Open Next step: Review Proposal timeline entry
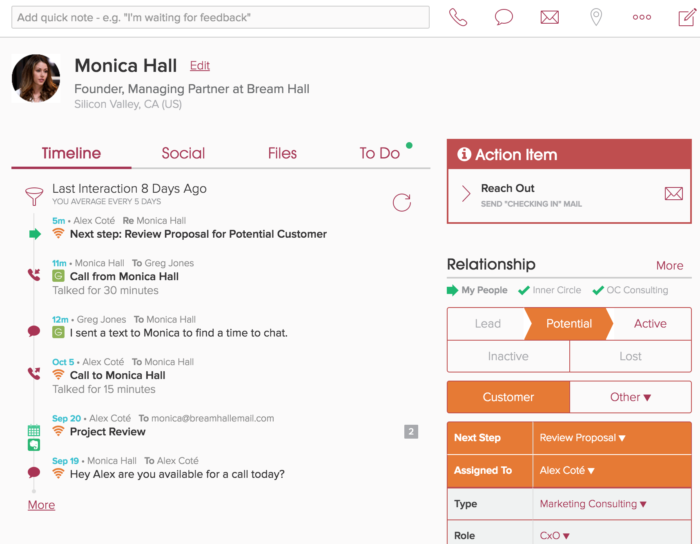The height and width of the screenshot is (544, 700). pos(198,234)
